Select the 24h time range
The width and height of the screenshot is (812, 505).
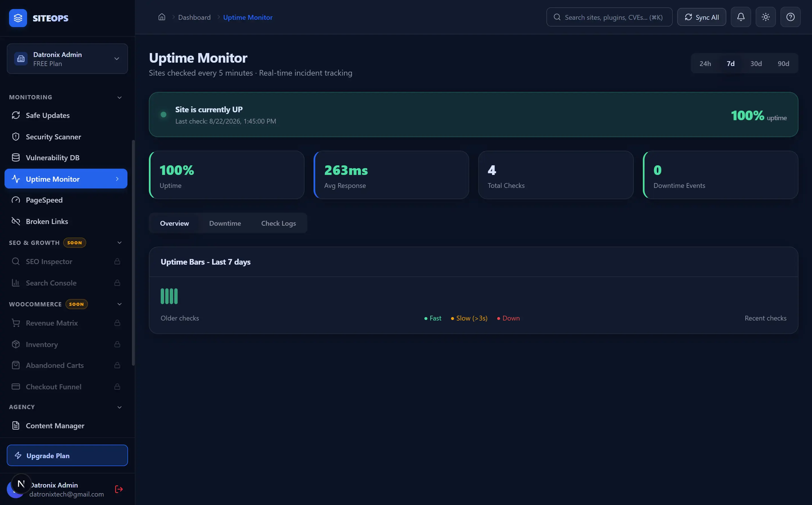pyautogui.click(x=705, y=63)
